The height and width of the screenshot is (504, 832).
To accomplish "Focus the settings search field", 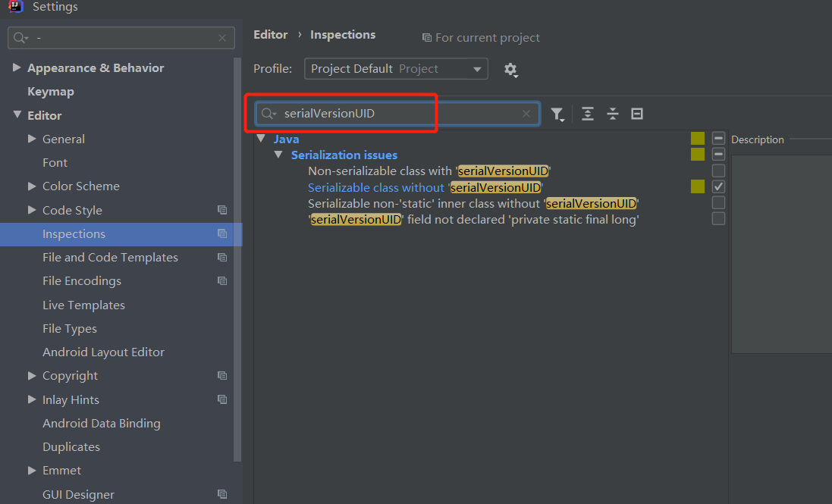I will [121, 38].
